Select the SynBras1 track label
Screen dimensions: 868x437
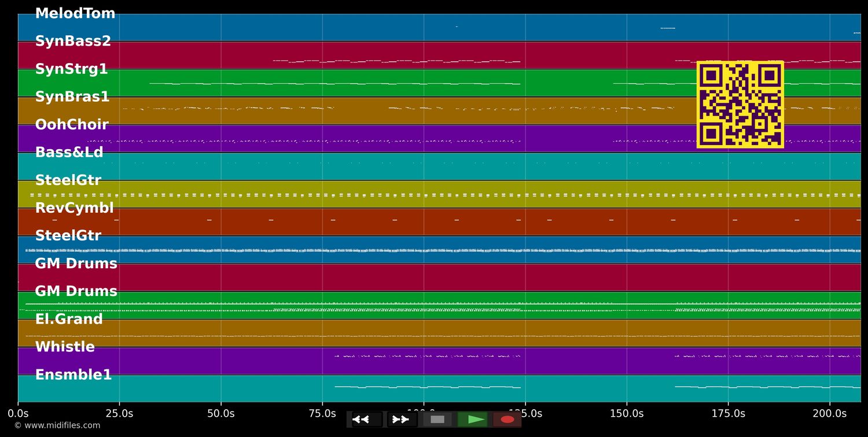72,97
